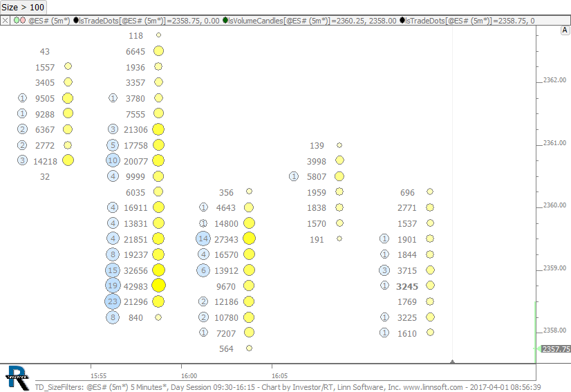Click the IsVolumeCandles legend entry
The width and height of the screenshot is (571, 392).
pos(309,21)
